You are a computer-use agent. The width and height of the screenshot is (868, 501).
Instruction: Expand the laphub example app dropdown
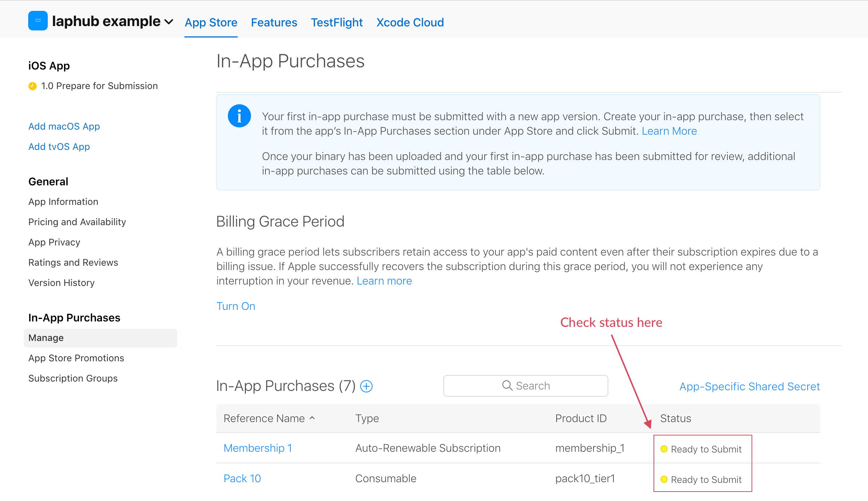pyautogui.click(x=169, y=22)
